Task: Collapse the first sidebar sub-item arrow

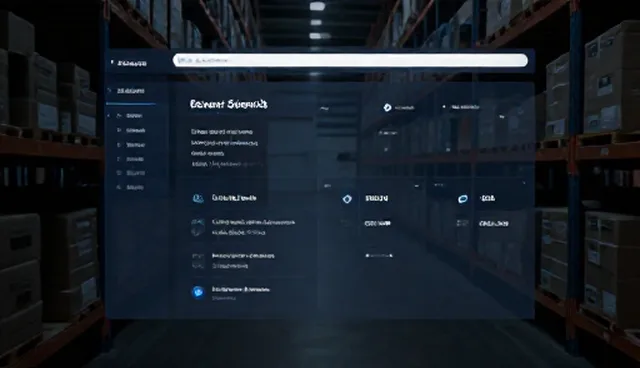Action: (109, 116)
